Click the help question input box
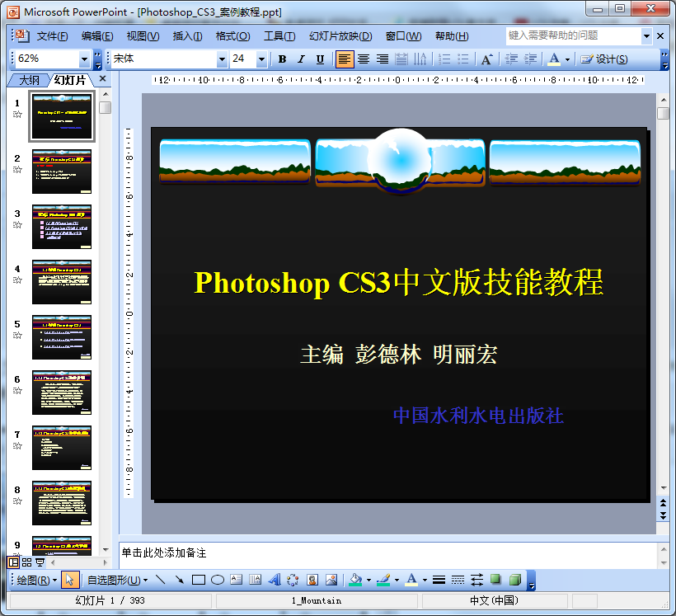 (x=574, y=35)
